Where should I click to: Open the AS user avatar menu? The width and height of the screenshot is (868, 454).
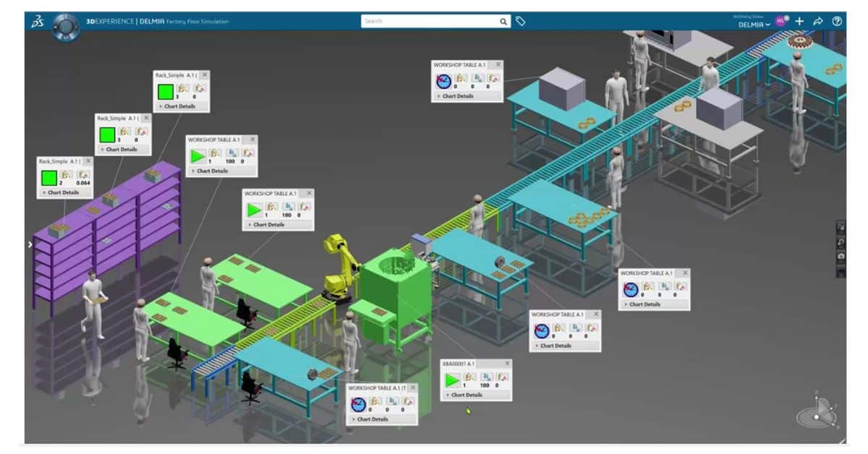coord(780,22)
